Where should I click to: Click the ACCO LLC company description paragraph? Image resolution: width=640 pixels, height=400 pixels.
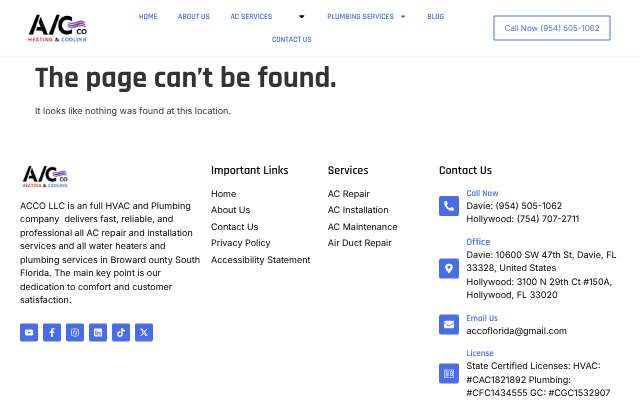pyautogui.click(x=110, y=253)
